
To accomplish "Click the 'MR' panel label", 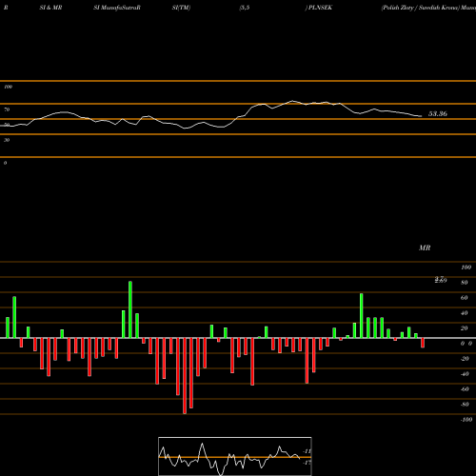I will pos(425,248).
